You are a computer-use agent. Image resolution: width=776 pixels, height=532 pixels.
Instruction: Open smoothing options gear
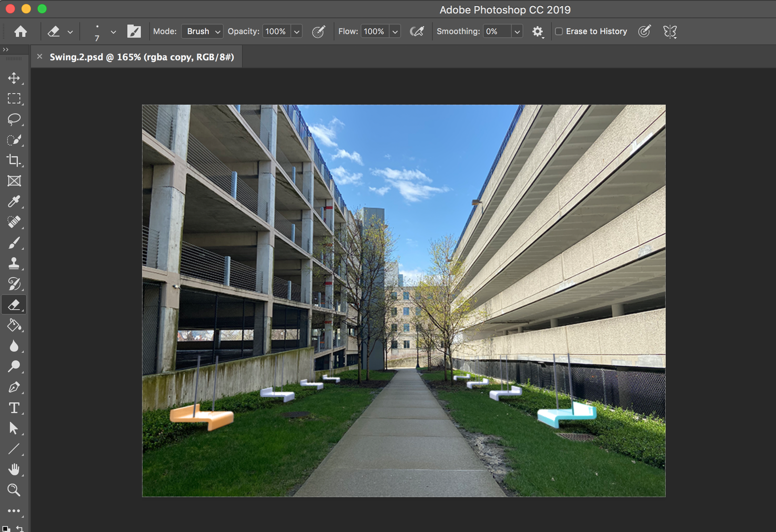point(538,31)
